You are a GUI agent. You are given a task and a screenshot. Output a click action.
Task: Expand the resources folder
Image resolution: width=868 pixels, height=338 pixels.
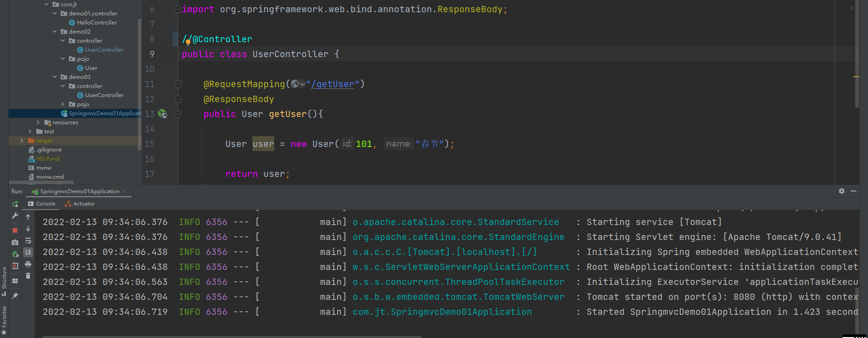[x=39, y=122]
